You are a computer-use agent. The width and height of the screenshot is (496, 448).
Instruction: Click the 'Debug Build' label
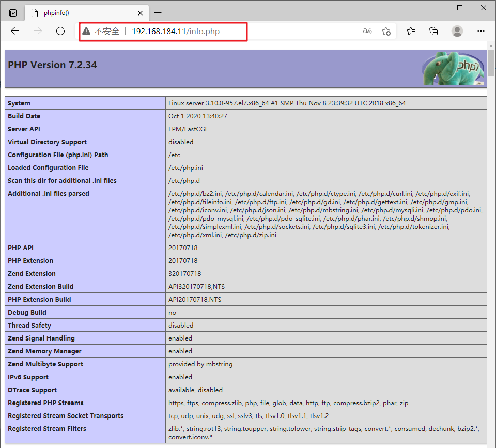point(27,312)
